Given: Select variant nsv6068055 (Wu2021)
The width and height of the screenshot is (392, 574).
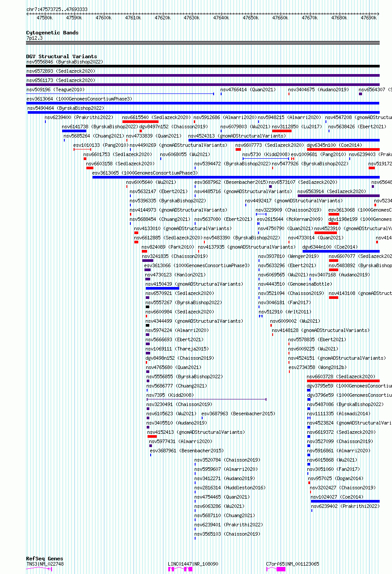Looking at the screenshot, I should pos(185,154).
